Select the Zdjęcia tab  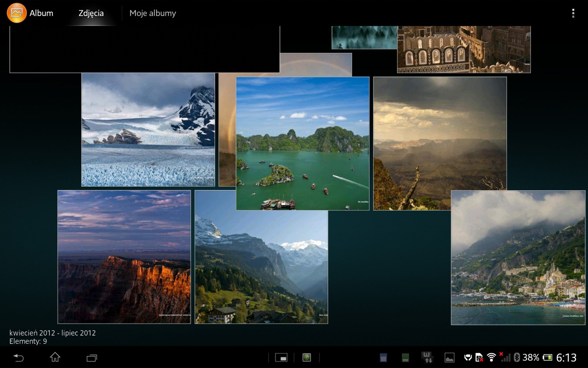pos(91,13)
